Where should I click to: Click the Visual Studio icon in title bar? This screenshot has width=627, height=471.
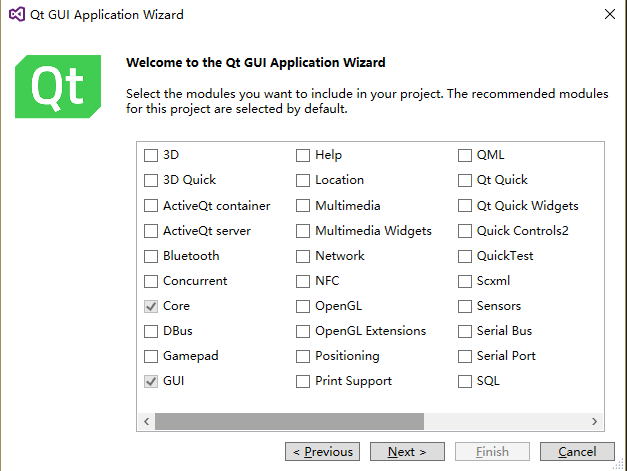tap(17, 14)
